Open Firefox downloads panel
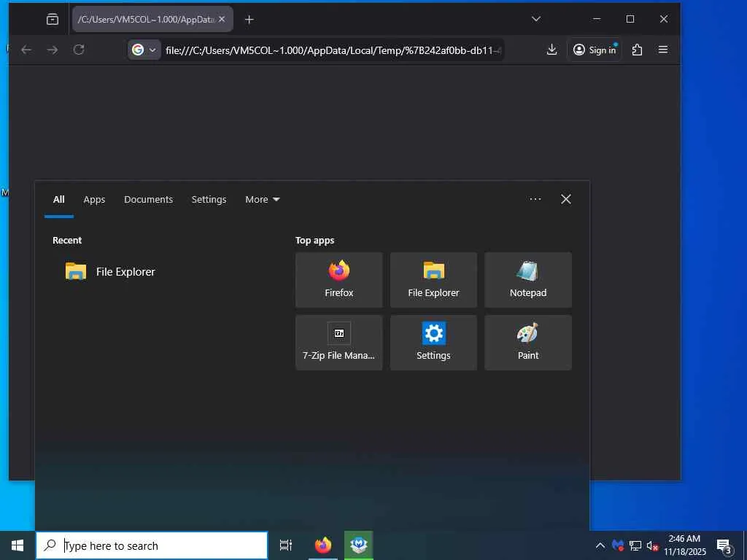The width and height of the screenshot is (747, 560). (x=551, y=50)
